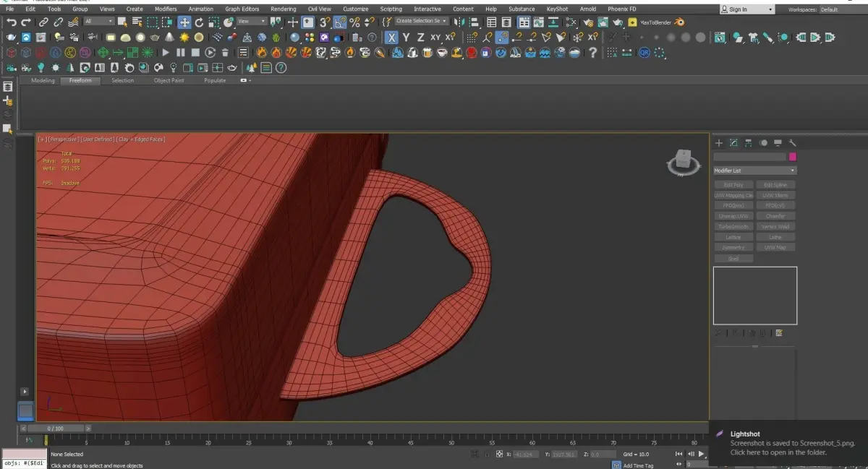The height and width of the screenshot is (469, 868).
Task: Click the magenta object color swatch
Action: (793, 157)
